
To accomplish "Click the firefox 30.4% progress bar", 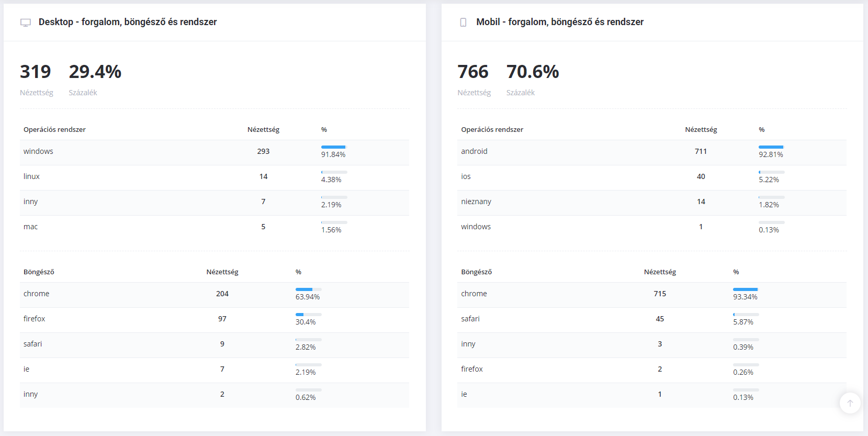I will (x=308, y=315).
